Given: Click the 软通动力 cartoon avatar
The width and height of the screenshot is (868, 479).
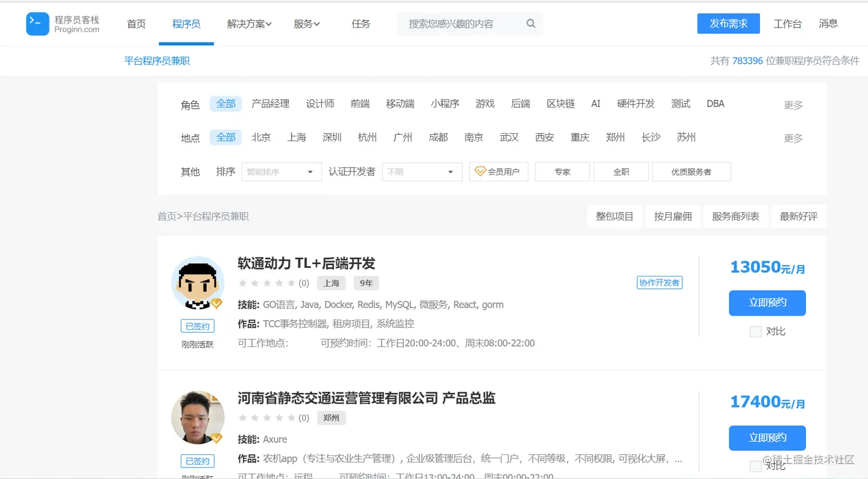Looking at the screenshot, I should click(x=197, y=283).
